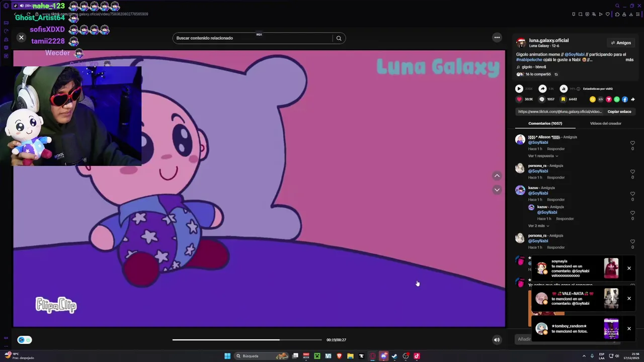
Task: Share via the WhatsApp icon
Action: point(617,99)
